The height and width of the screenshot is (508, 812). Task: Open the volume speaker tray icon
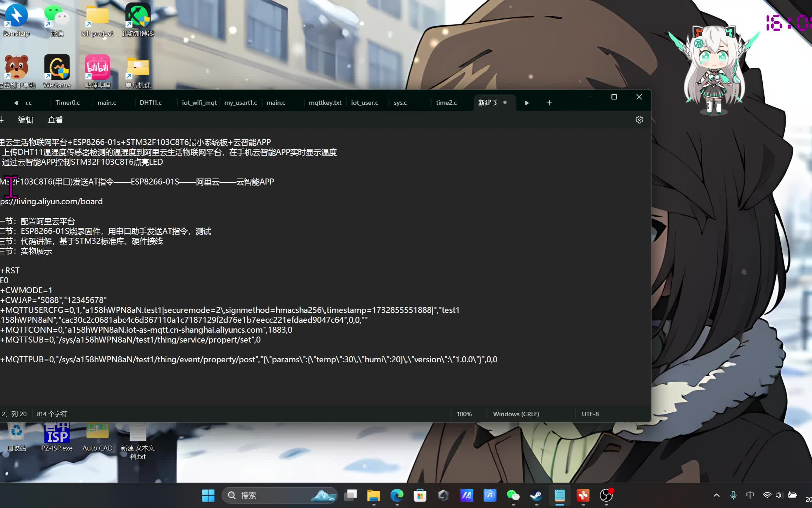[x=779, y=495]
